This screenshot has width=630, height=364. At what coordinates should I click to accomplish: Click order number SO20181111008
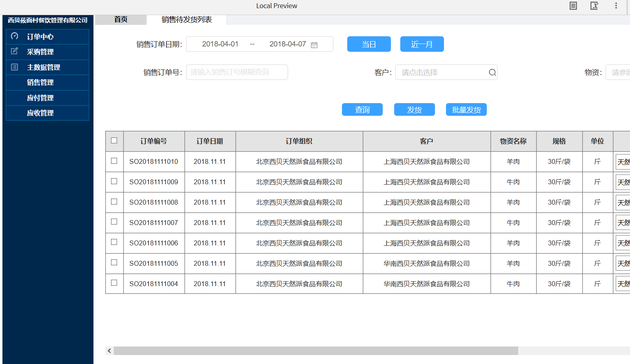click(x=154, y=202)
